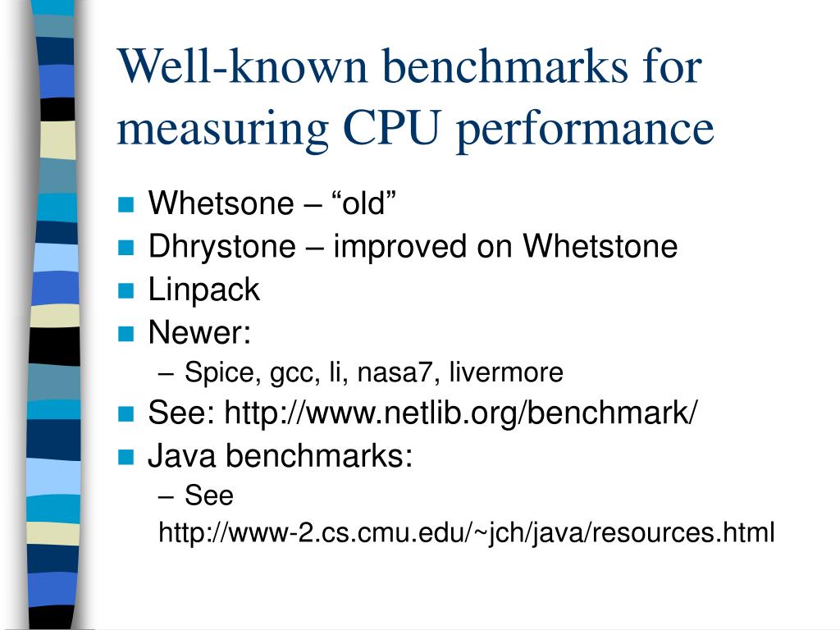This screenshot has width=840, height=630.
Task: Click the square bullet beside See netlib
Action: click(x=126, y=414)
